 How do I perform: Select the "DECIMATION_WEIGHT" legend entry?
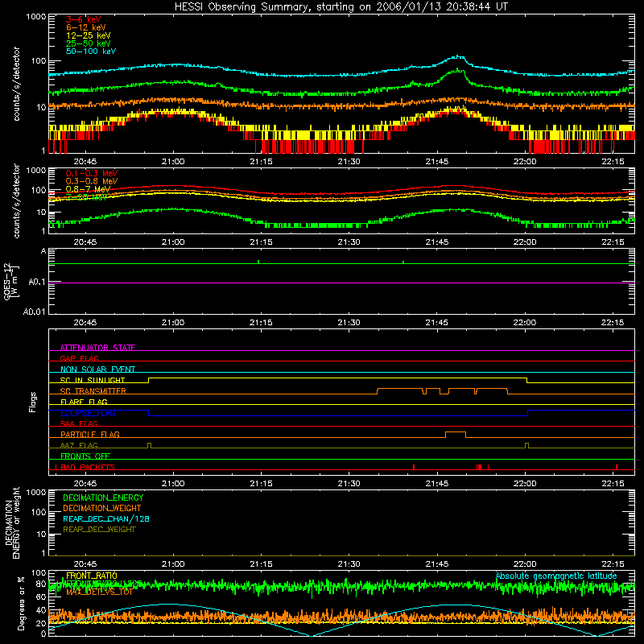click(x=102, y=508)
